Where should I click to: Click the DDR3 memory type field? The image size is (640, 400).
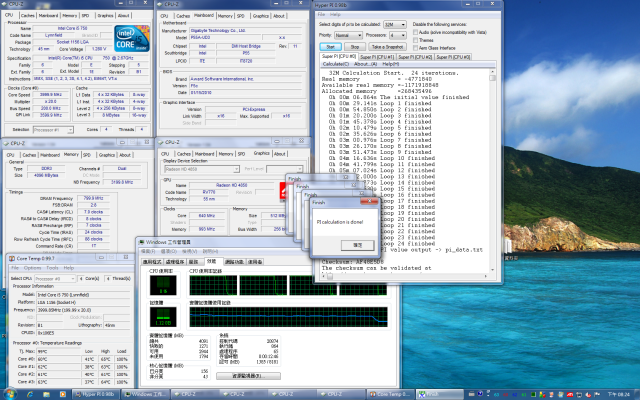click(46, 169)
